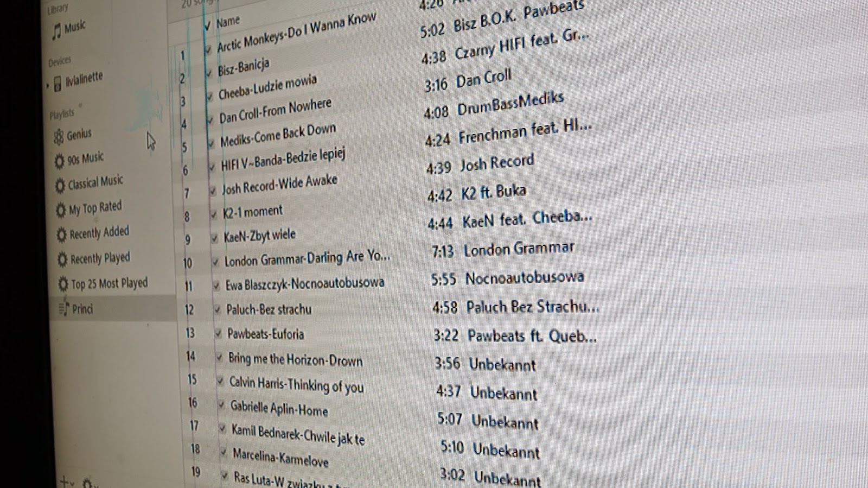Open Classical Music smart playlist
Viewport: 868px width, 488px height.
click(89, 183)
